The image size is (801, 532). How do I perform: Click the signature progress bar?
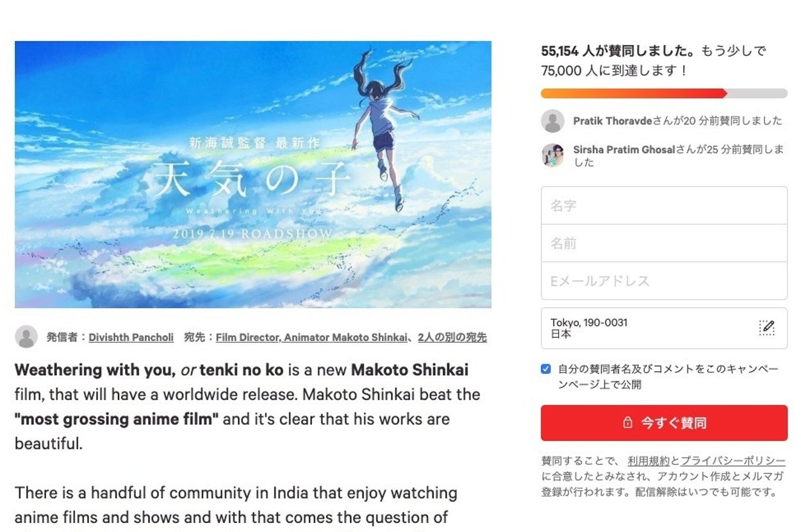point(664,94)
